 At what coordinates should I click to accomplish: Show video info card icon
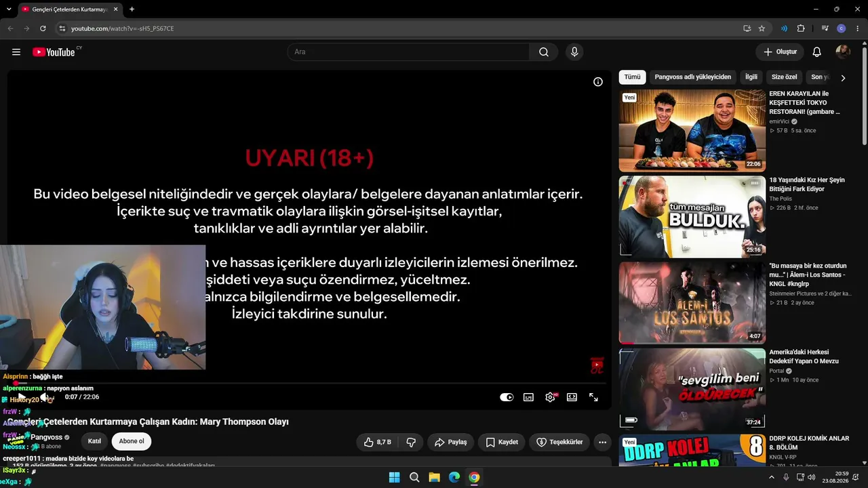(598, 82)
